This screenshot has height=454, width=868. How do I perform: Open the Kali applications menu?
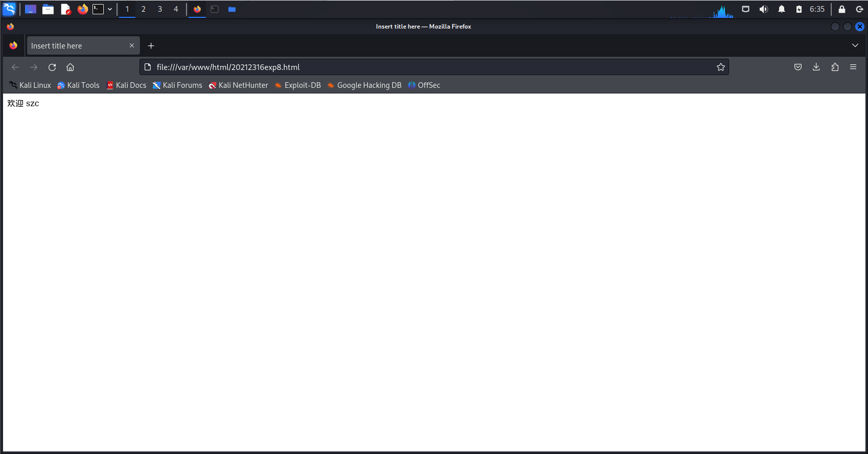[10, 9]
